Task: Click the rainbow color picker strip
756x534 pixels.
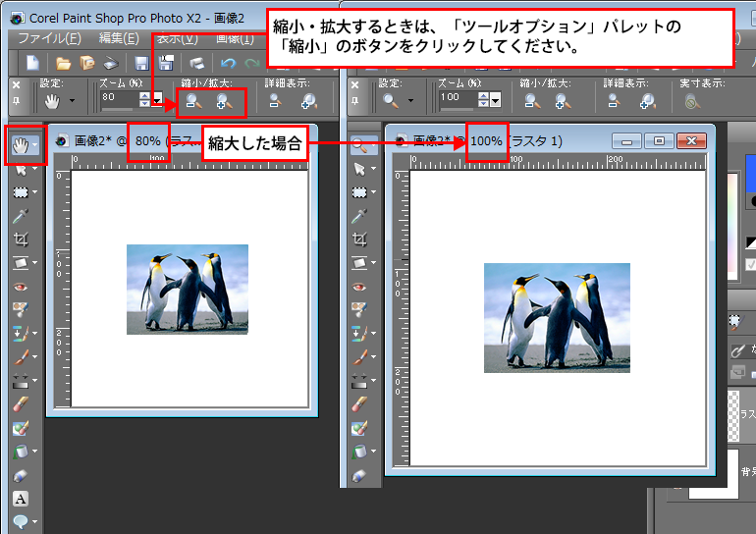Action: pos(732,227)
